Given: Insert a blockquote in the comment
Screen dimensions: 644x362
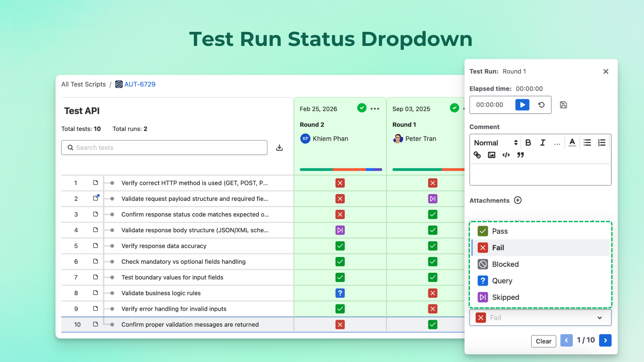Looking at the screenshot, I should tap(520, 155).
